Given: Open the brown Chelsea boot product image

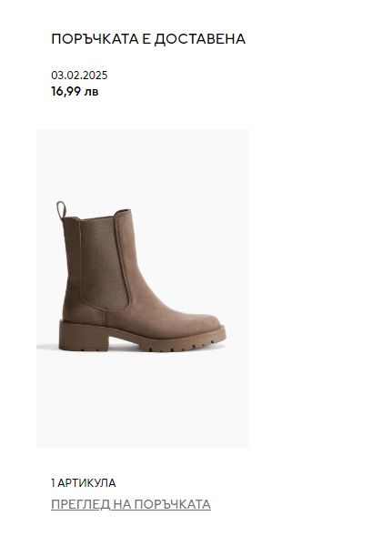Looking at the screenshot, I should 143,288.
